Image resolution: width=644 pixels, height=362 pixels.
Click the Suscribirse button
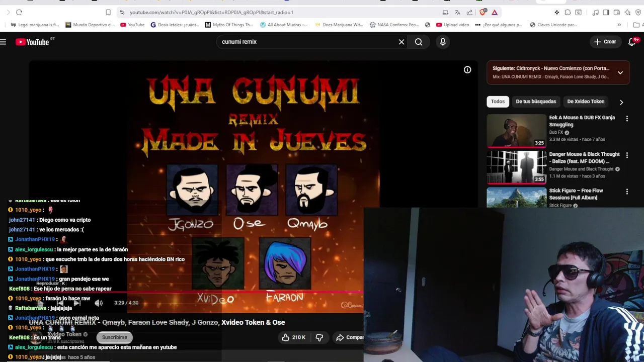pos(115,337)
